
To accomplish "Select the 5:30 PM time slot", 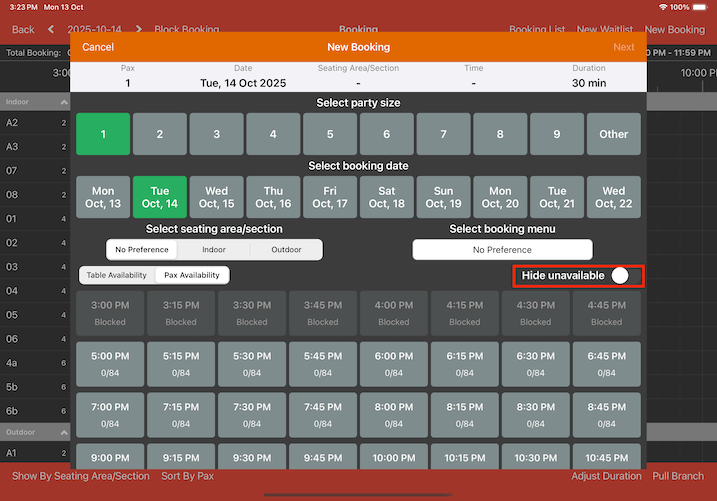I will tap(252, 364).
